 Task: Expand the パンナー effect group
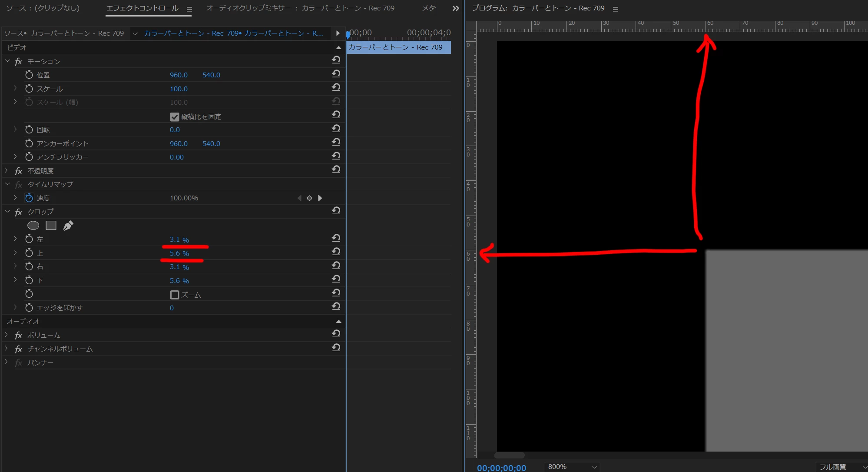7,362
